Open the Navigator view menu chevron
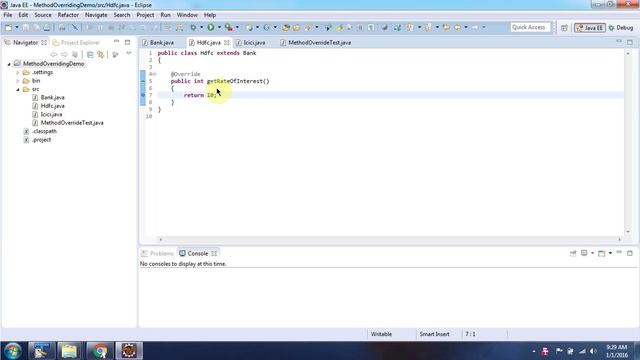The width and height of the screenshot is (640, 360). 129,54
